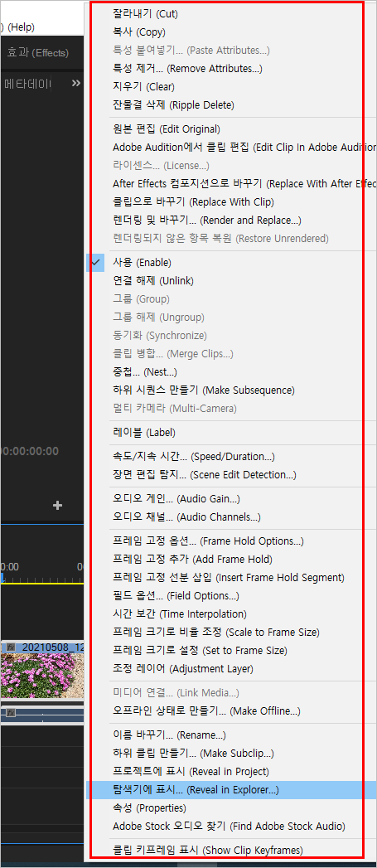The image size is (377, 868).
Task: Select Replace With After Effects Composition
Action: [231, 184]
